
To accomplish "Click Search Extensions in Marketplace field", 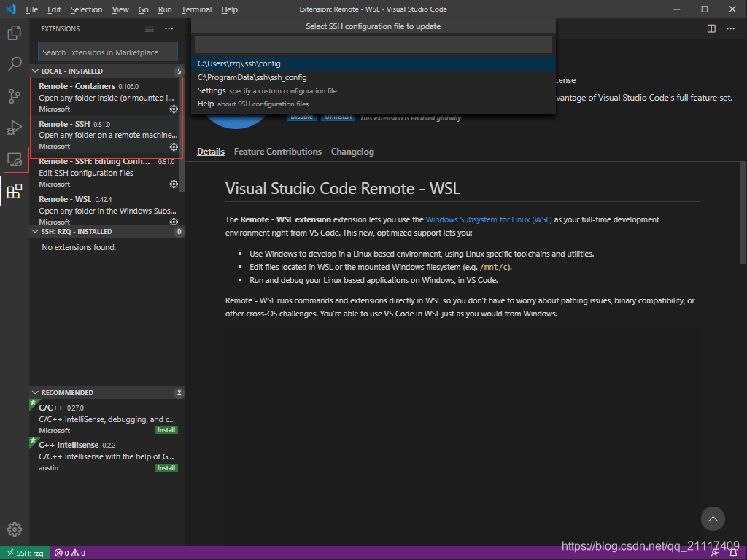I will [x=108, y=52].
